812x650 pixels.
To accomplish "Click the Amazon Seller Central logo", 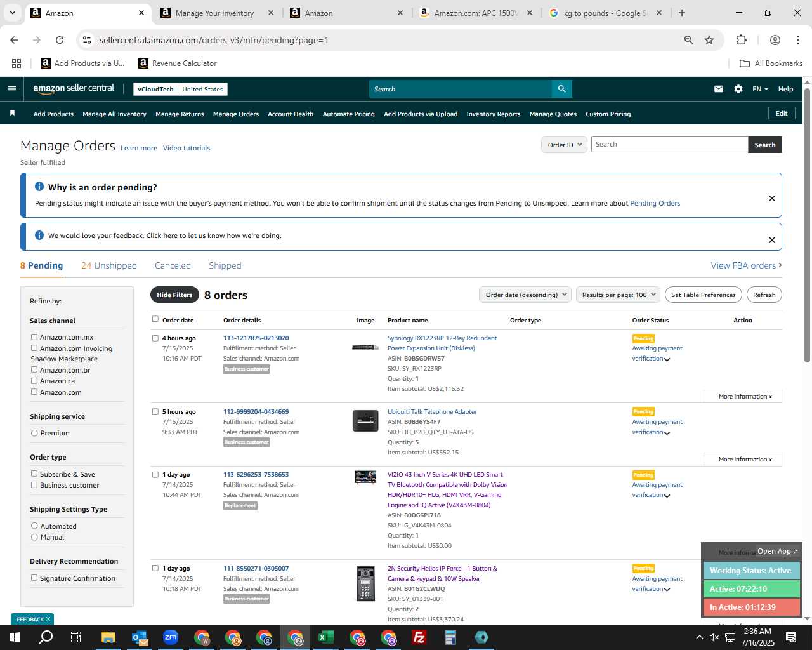I will [74, 89].
